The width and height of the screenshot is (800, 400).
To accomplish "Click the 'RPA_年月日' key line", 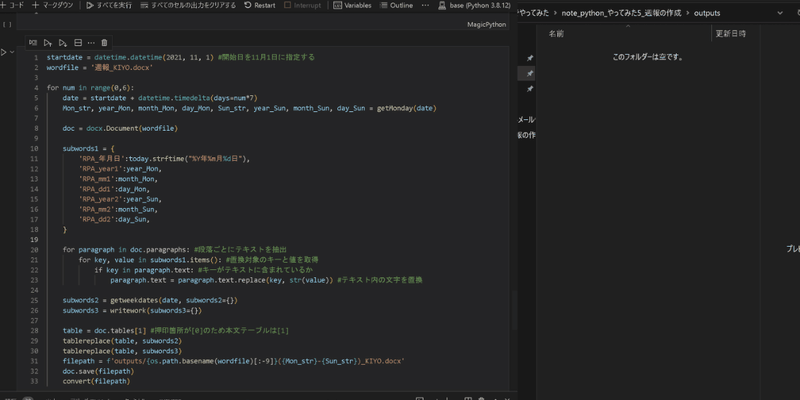I will tap(165, 159).
